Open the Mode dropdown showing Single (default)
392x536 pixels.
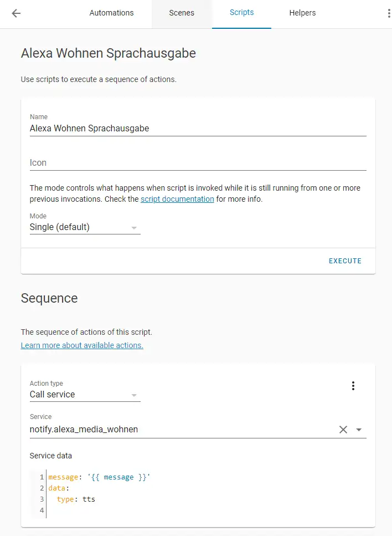pos(85,227)
